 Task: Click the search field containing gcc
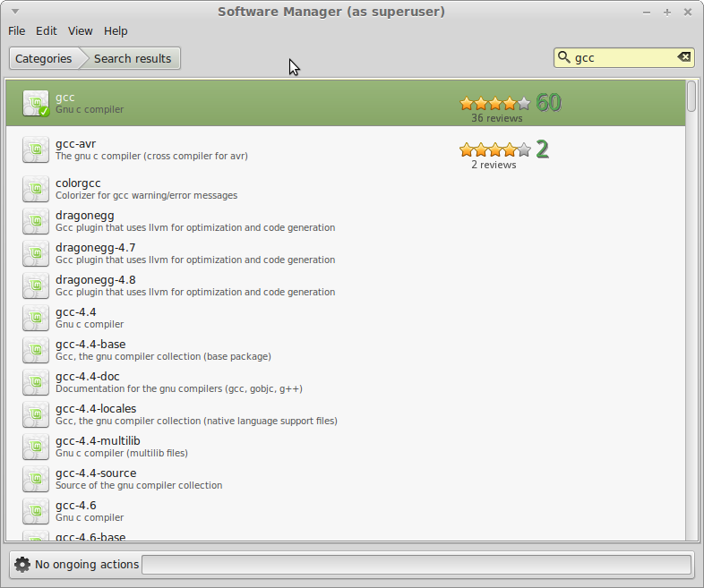click(624, 58)
